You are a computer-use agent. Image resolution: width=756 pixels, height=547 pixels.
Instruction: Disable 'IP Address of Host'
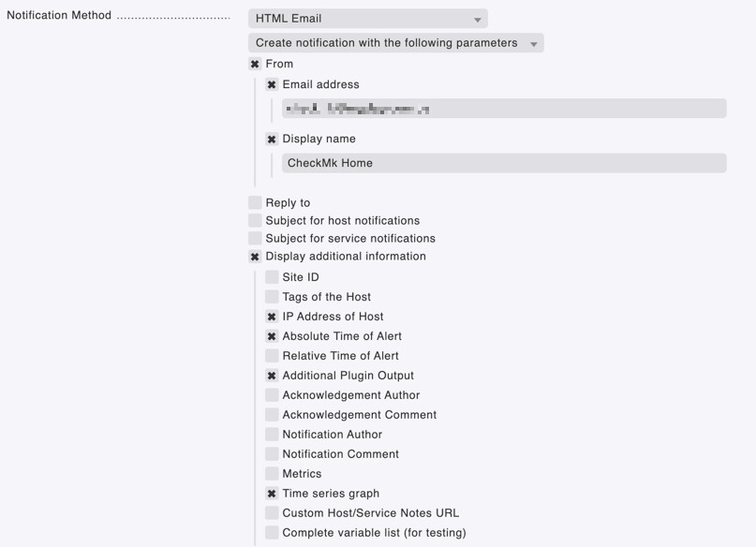[272, 316]
